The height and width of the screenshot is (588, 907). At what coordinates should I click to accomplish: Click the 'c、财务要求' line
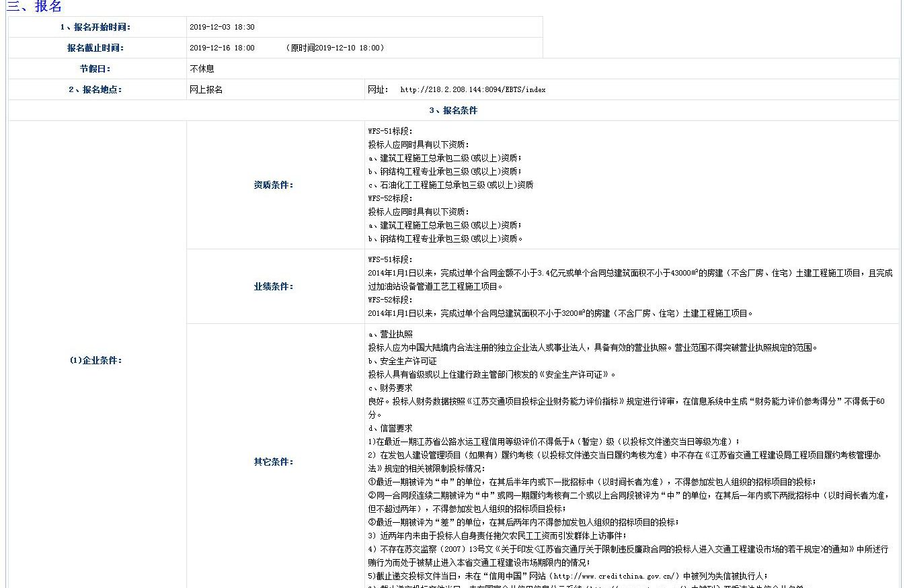(x=391, y=388)
